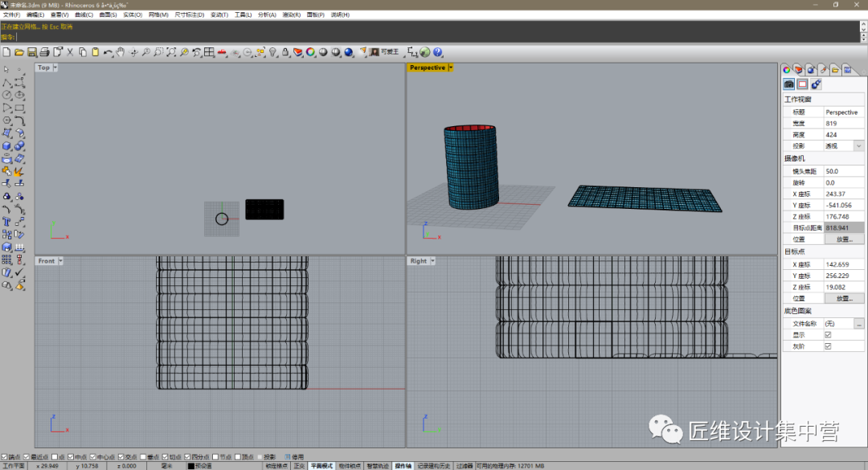Click the Undo arrow icon
Viewport: 868px width, 470px height.
(x=108, y=52)
